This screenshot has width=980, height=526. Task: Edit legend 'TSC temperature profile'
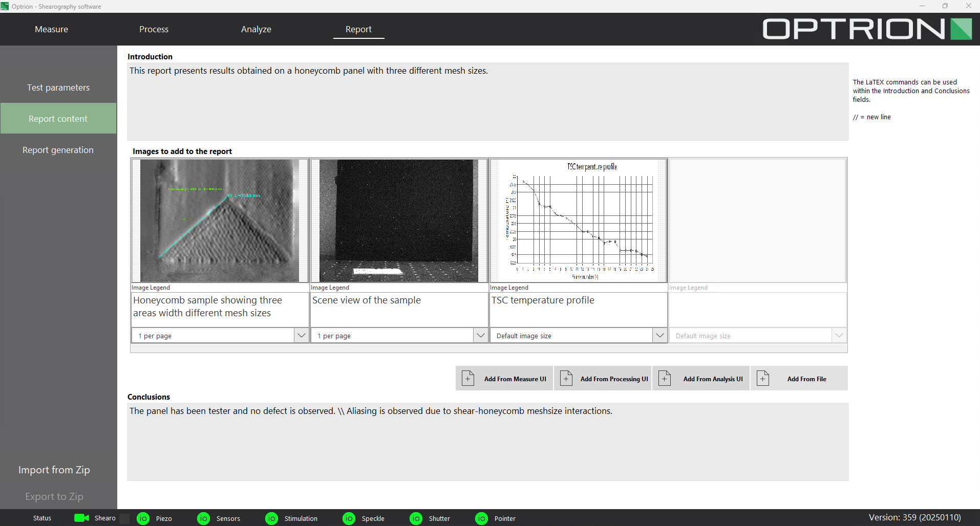[579, 310]
